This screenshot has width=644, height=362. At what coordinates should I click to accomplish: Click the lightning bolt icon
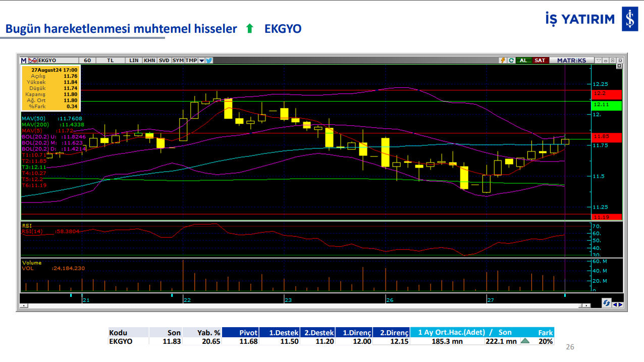[503, 60]
